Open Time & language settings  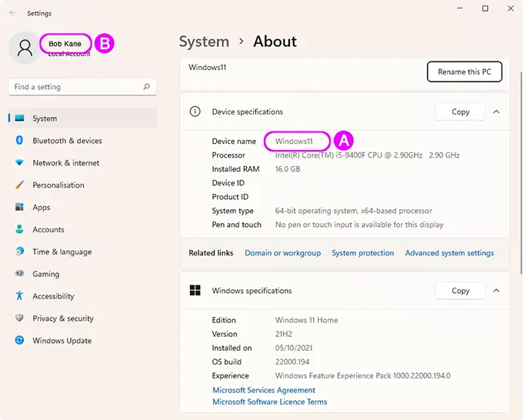coord(83,252)
